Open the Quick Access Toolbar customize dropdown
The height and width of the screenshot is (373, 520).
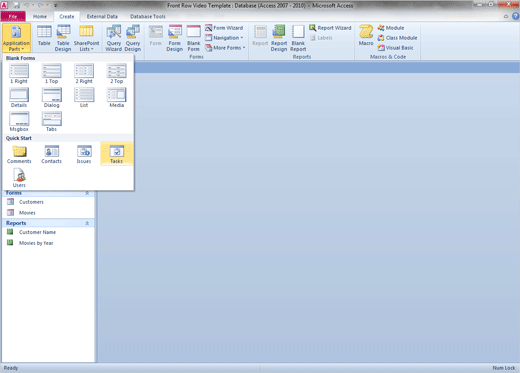56,5
